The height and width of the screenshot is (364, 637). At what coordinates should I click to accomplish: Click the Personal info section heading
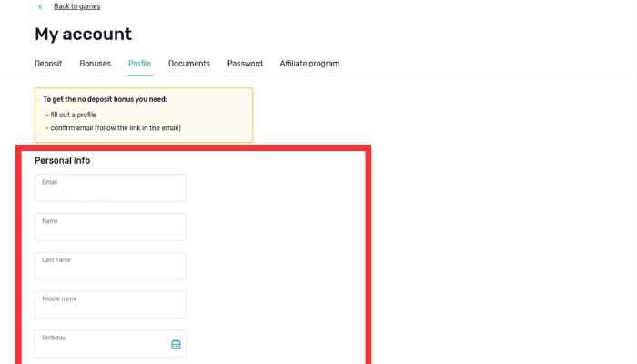point(62,160)
